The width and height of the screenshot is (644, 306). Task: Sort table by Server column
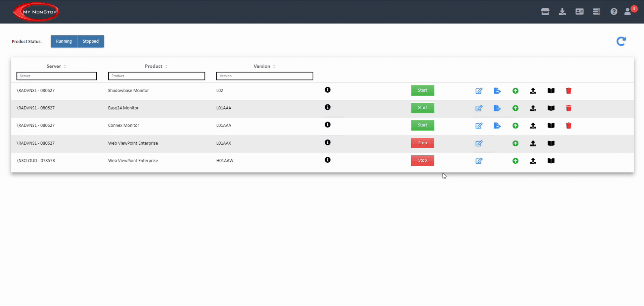[56, 66]
